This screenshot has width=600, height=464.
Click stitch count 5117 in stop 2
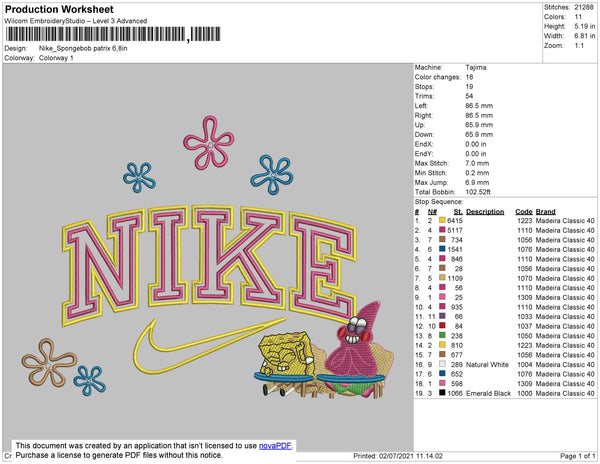coord(455,230)
